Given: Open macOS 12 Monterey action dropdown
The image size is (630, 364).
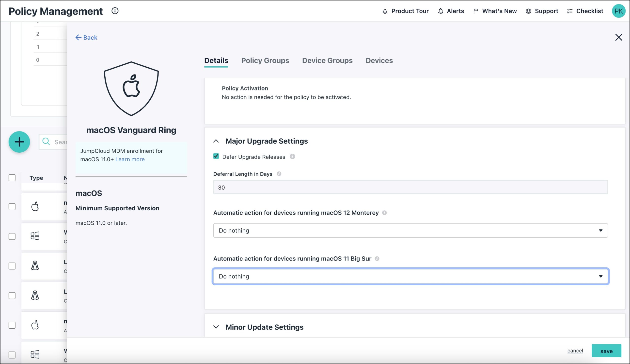Looking at the screenshot, I should (410, 231).
